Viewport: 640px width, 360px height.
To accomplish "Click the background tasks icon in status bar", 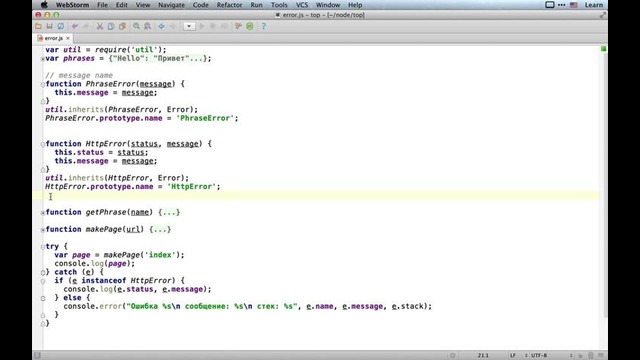I will 453,356.
